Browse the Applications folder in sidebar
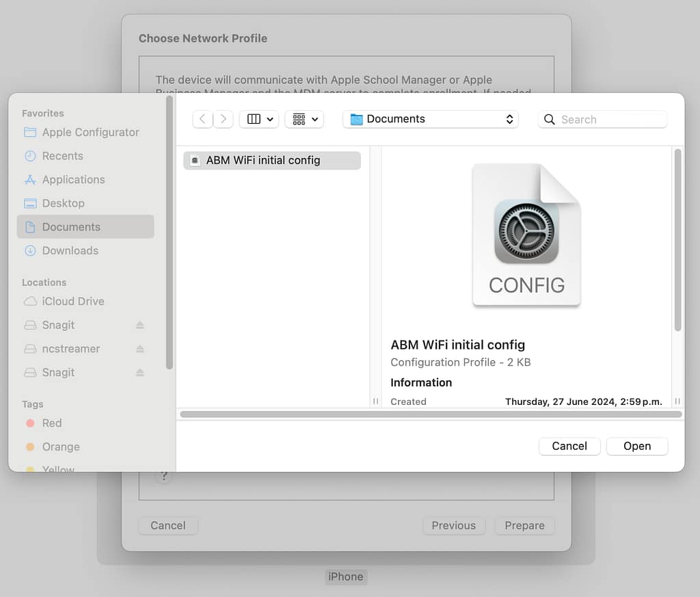 [72, 179]
